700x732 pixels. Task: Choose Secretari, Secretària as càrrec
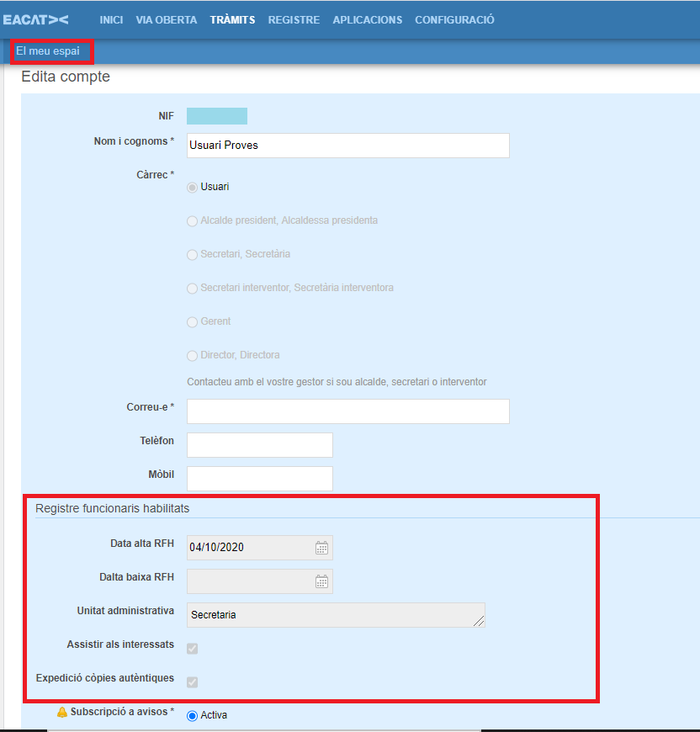[192, 254]
